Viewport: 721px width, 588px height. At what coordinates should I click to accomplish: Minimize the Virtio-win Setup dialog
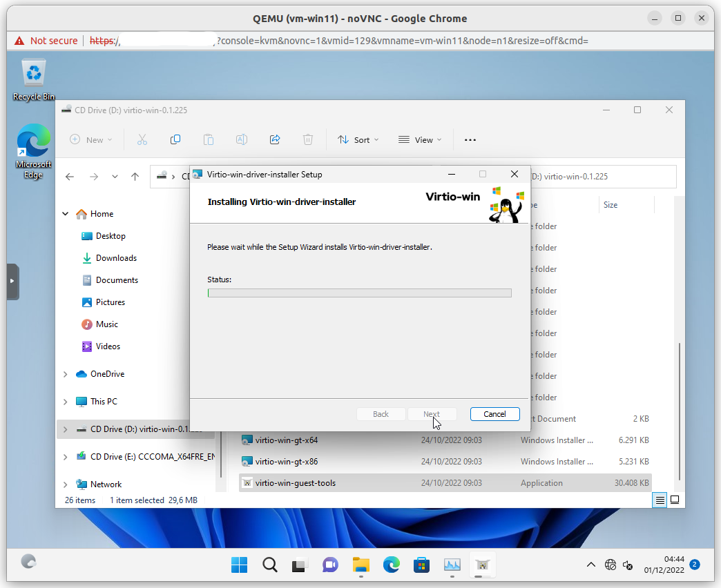click(452, 174)
